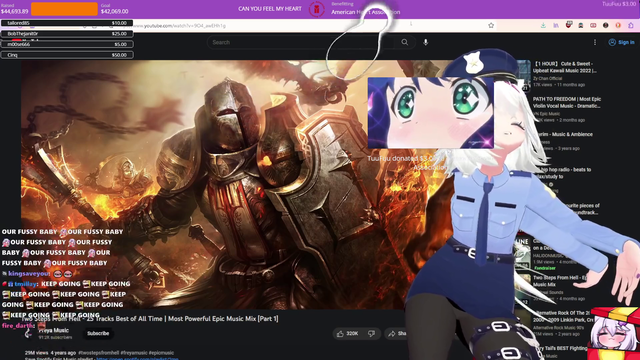This screenshot has height=360, width=640.
Task: Like the video with thumbs-up 320K
Action: (x=348, y=333)
